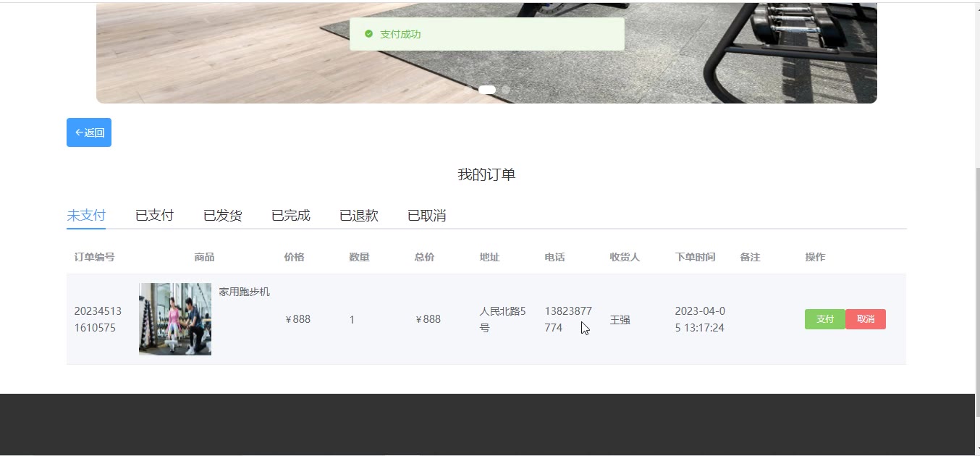Click the 数量 column header
This screenshot has width=980, height=456.
click(359, 257)
